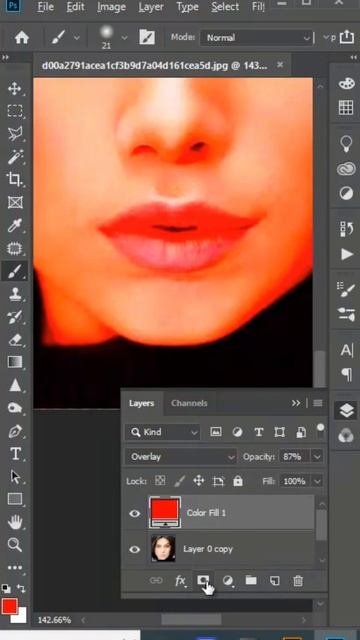
Task: Delete layer with the trash icon
Action: (x=298, y=580)
